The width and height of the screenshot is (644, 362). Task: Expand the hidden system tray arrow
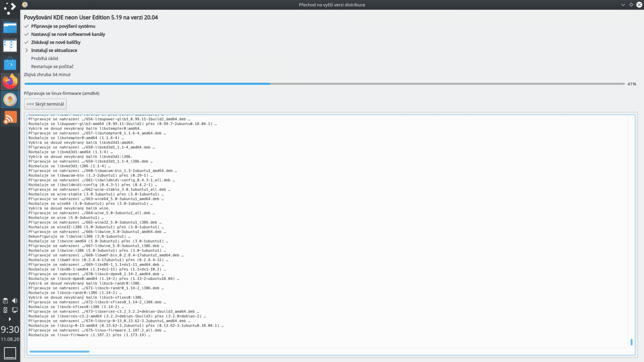10,319
